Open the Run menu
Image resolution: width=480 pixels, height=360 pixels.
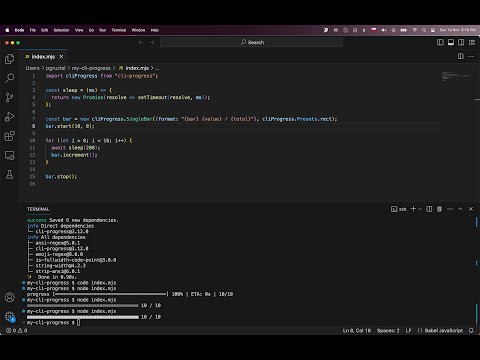(103, 30)
